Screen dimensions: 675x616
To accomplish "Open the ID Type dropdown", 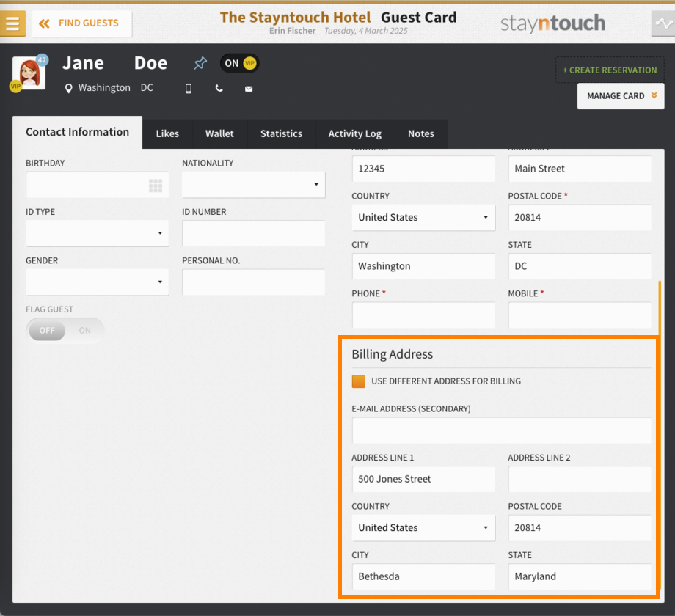I will pos(98,234).
